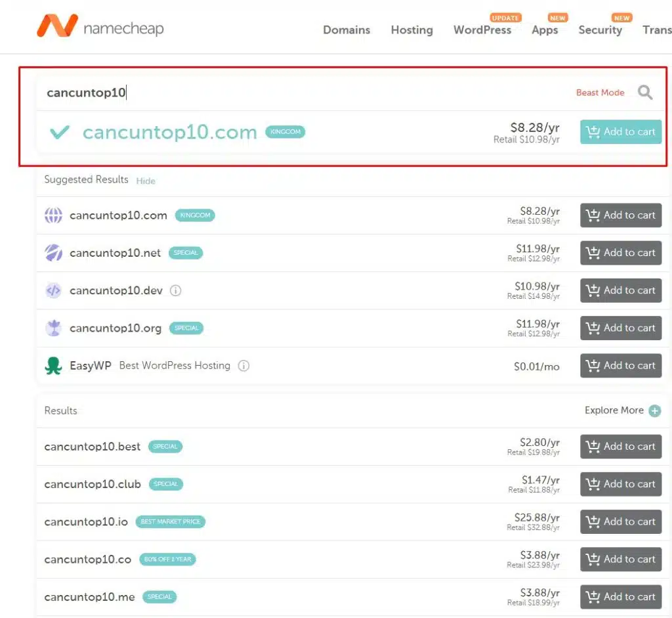The width and height of the screenshot is (672, 618).
Task: Click the .dev code bracket icon
Action: pyautogui.click(x=54, y=290)
